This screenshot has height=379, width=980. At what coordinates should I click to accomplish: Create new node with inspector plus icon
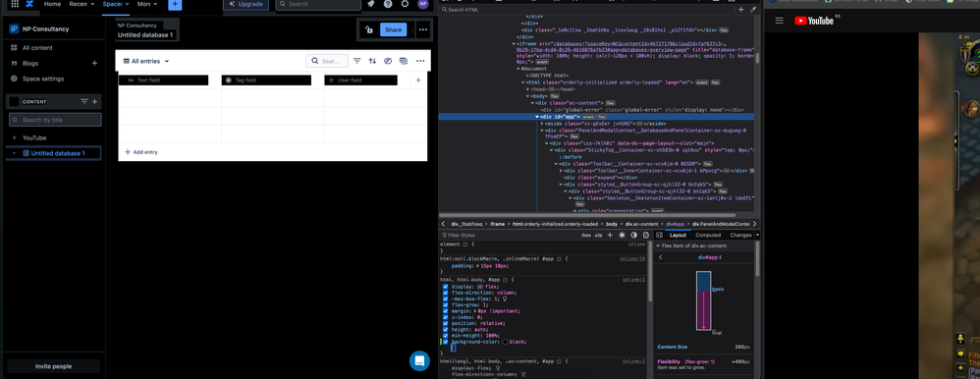[741, 10]
